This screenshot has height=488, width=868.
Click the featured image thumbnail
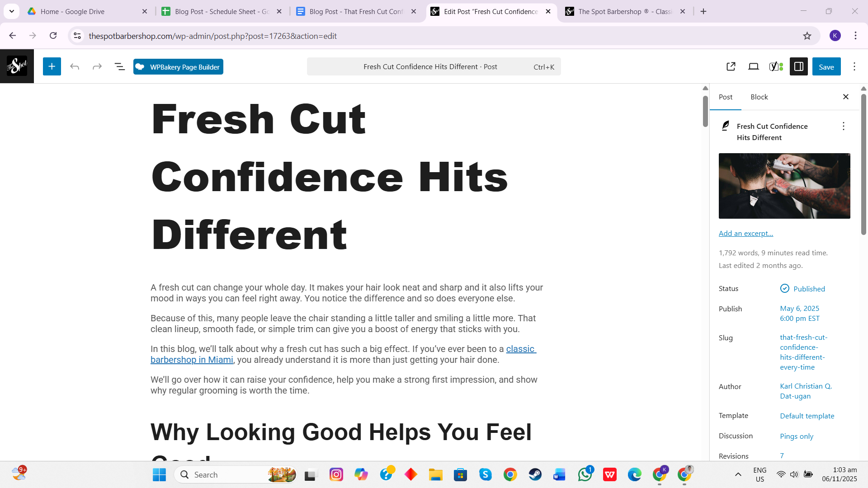pos(784,186)
